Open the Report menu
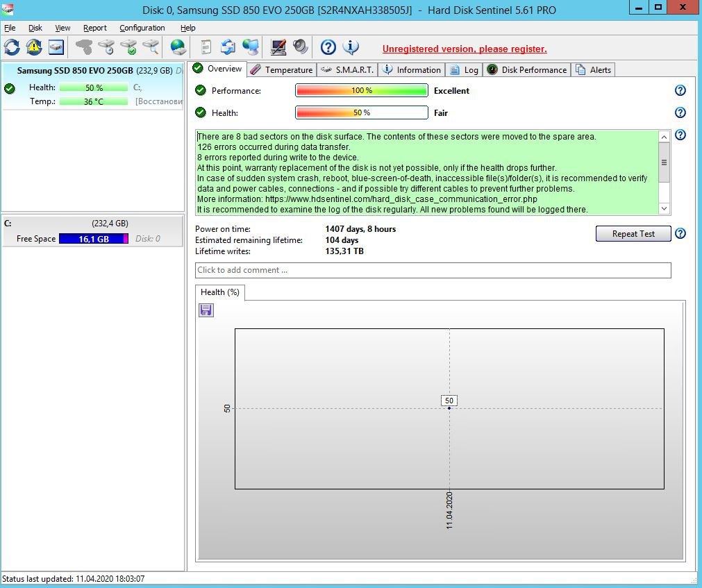The height and width of the screenshot is (588, 702). (x=95, y=28)
